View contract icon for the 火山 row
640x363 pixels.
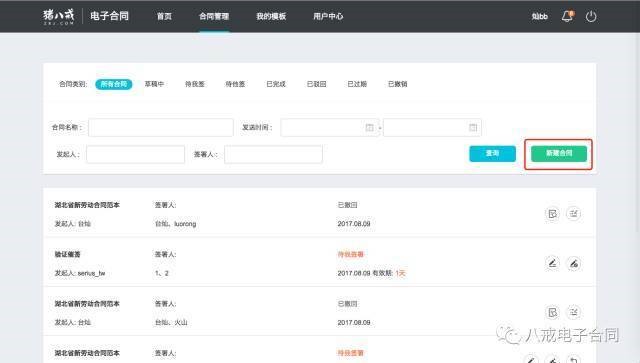552,312
